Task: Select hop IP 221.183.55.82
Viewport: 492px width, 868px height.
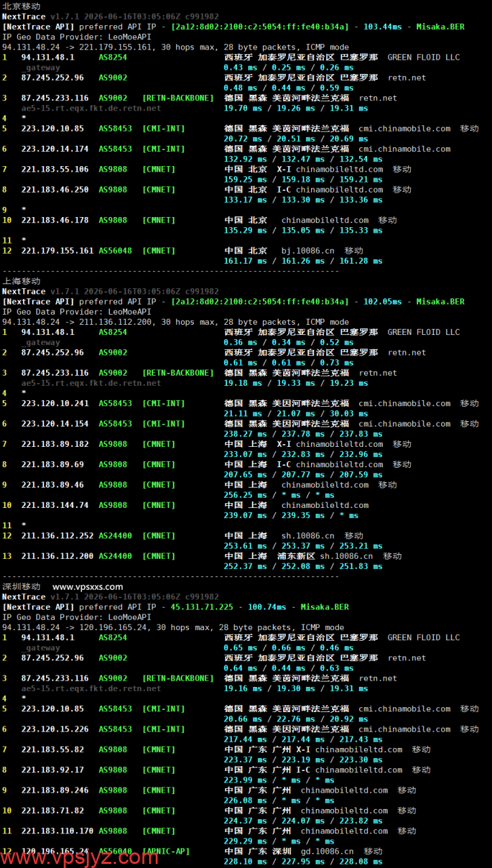Action: (52, 749)
